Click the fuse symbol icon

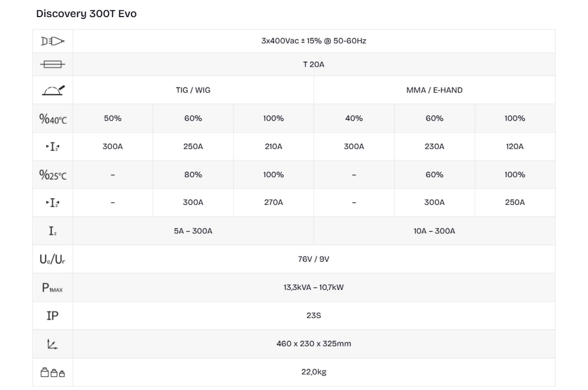point(52,64)
